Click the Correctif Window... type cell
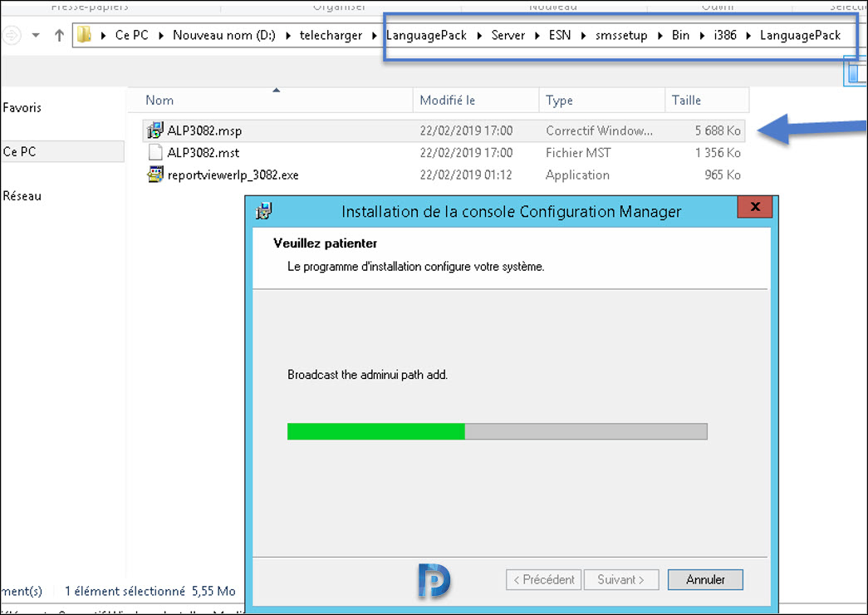868x615 pixels. [x=599, y=130]
